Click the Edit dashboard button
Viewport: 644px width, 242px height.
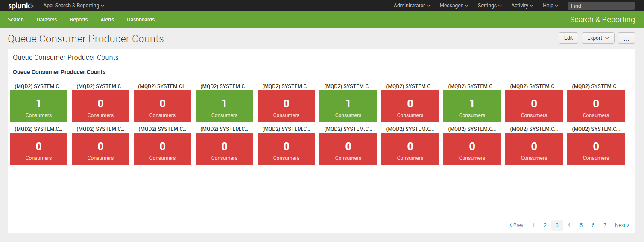click(568, 38)
